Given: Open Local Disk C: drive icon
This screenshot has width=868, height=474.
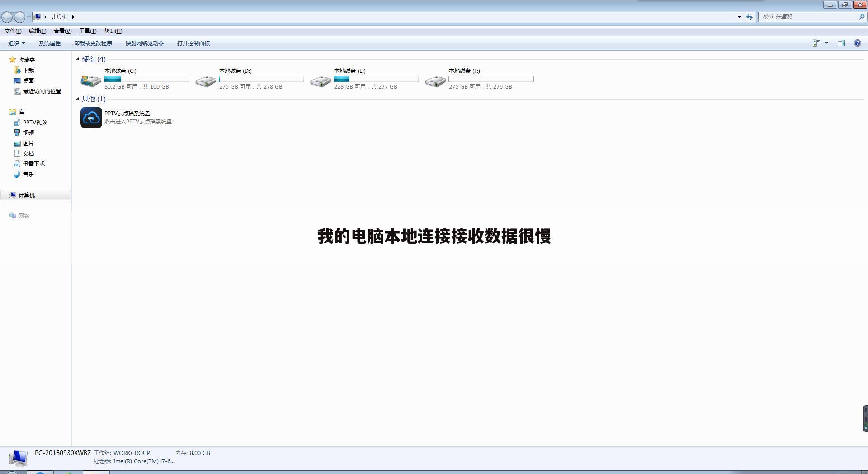Looking at the screenshot, I should [91, 81].
